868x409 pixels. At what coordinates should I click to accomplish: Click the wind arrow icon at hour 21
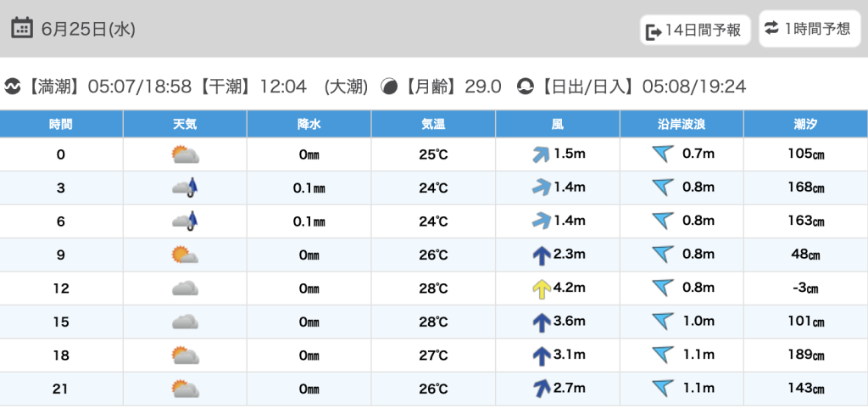click(540, 389)
